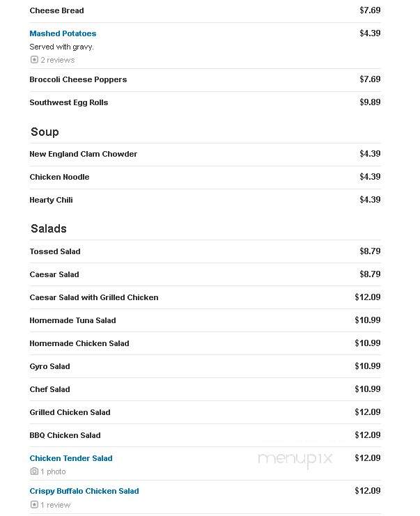Open the Mashed Potatoes link
The image size is (420, 516).
point(63,33)
